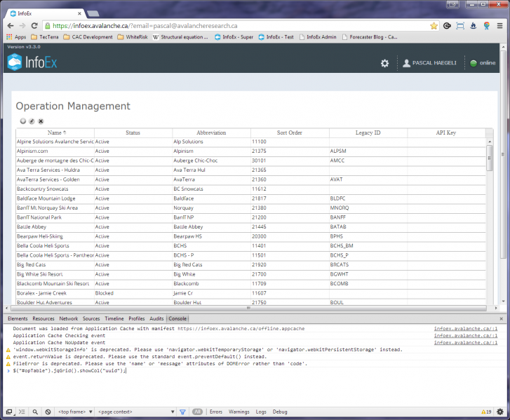Open DevTools settings gear
This screenshot has width=510, height=420.
(500, 412)
